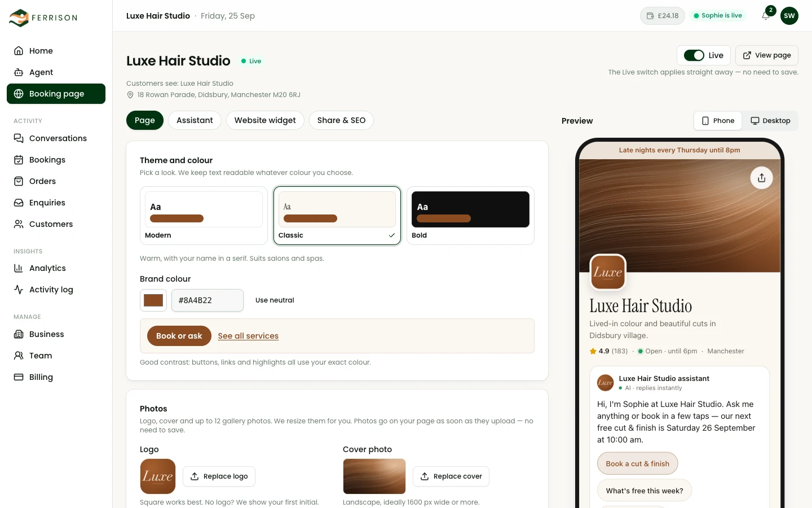Switch preview to Desktop
812x508 pixels.
point(770,121)
